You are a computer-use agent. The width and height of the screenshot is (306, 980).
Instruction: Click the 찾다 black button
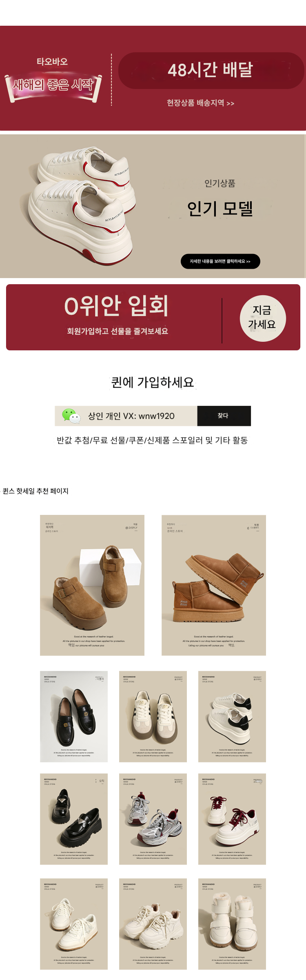pos(224,416)
